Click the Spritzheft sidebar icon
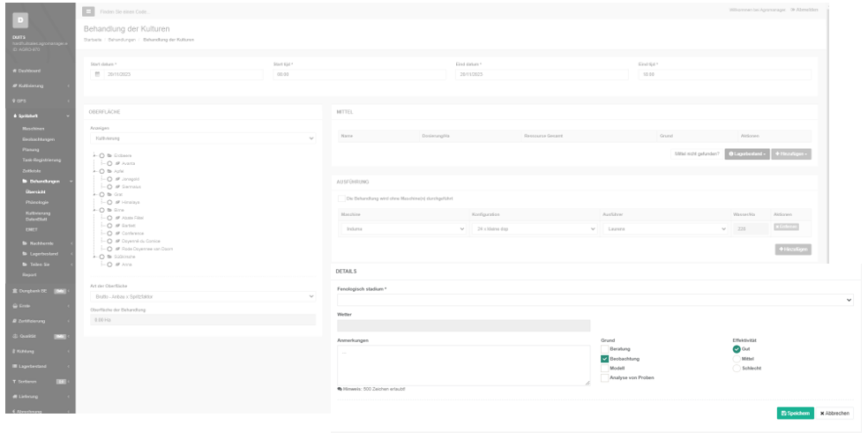The width and height of the screenshot is (868, 440). (x=15, y=116)
